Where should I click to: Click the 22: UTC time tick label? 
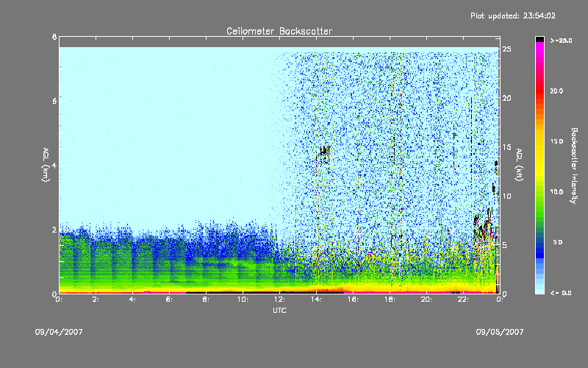point(464,300)
